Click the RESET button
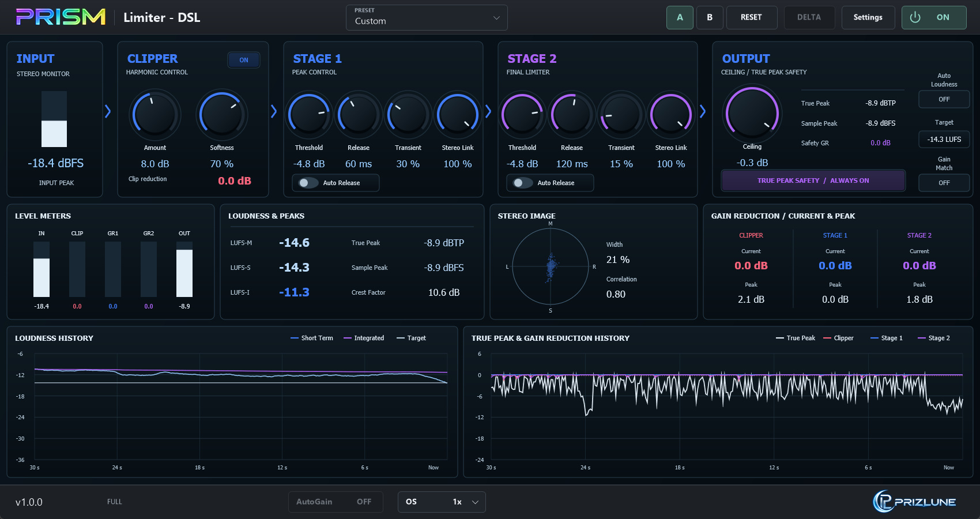The height and width of the screenshot is (519, 980). click(752, 17)
